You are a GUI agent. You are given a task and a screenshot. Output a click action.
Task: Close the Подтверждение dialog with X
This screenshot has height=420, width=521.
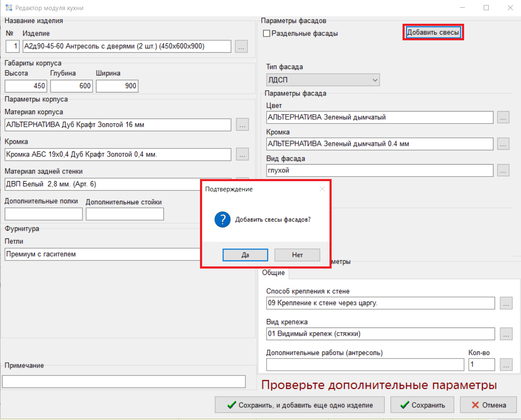point(322,189)
